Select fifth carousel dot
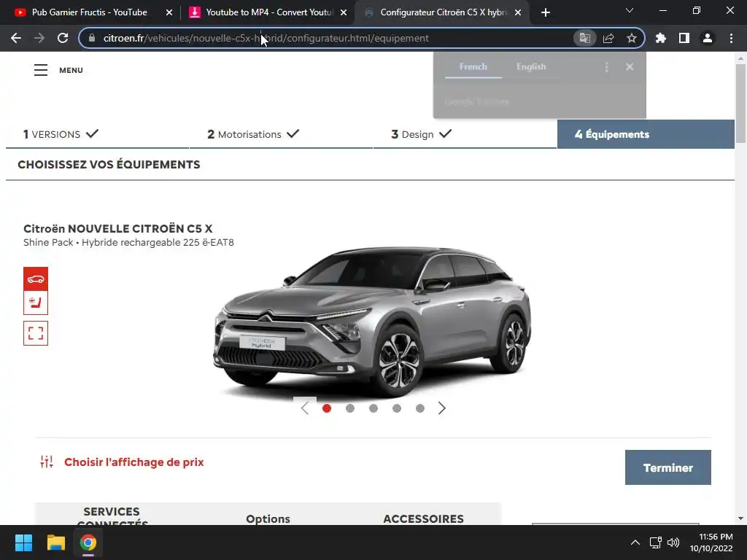 (x=420, y=408)
